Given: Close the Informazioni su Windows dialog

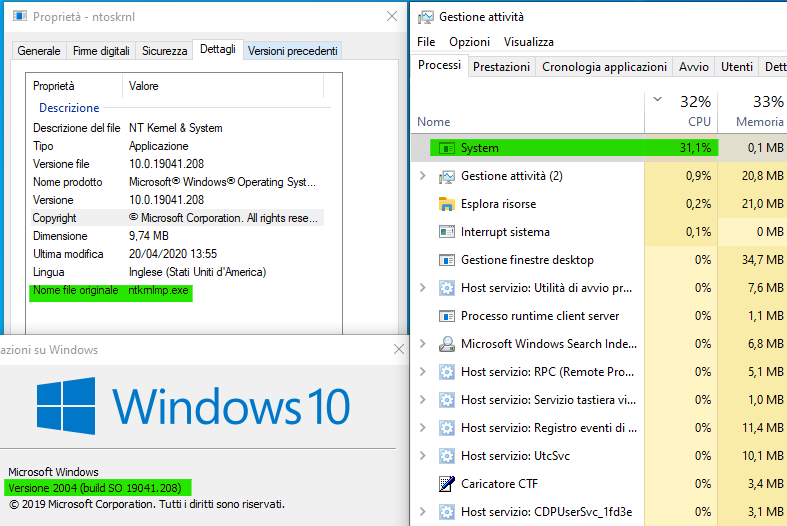Looking at the screenshot, I should (x=399, y=349).
